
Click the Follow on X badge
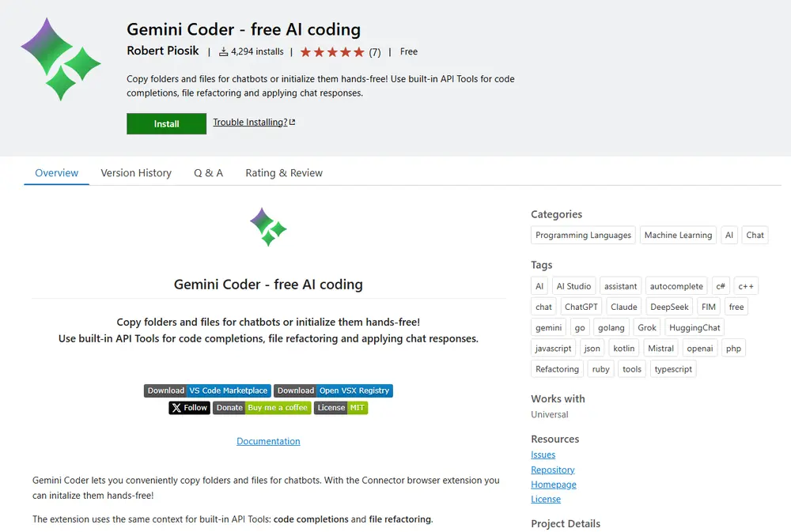click(188, 407)
